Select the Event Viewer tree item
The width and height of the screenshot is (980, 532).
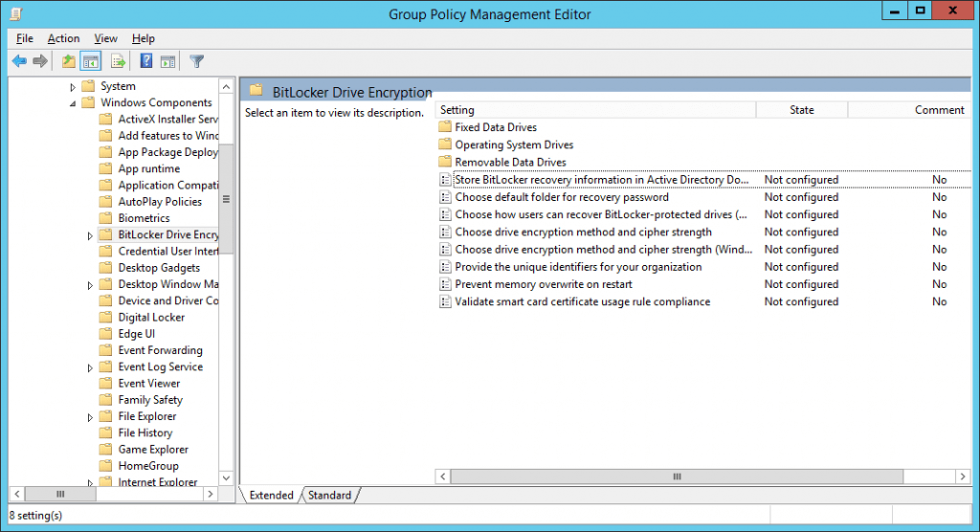point(148,384)
